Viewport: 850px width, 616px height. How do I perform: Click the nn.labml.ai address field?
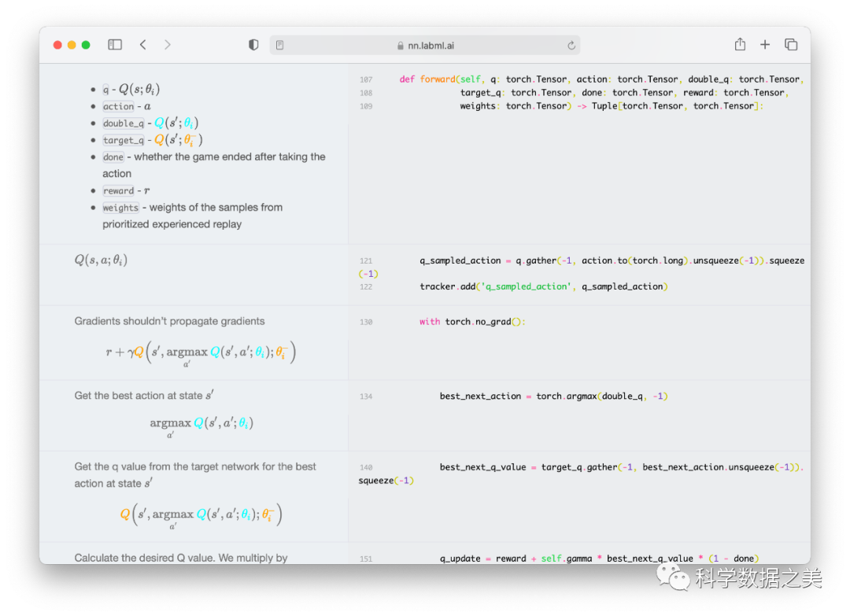click(x=425, y=46)
